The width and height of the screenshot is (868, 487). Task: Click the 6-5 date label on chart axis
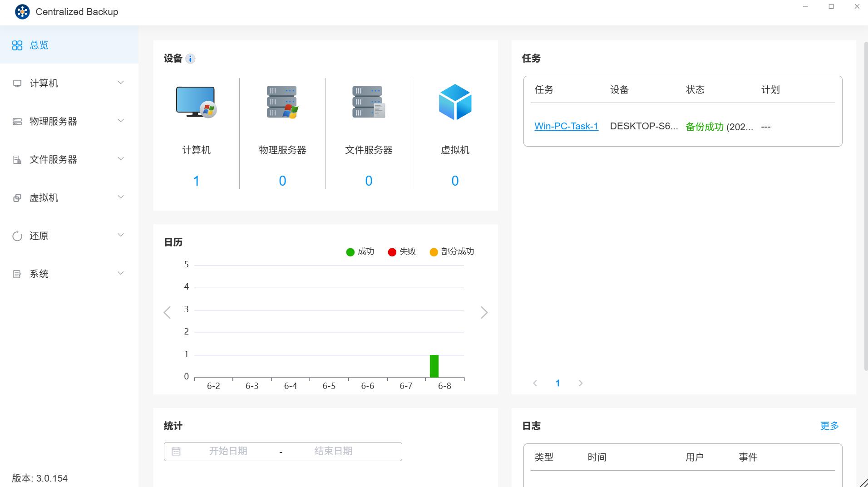[329, 386]
